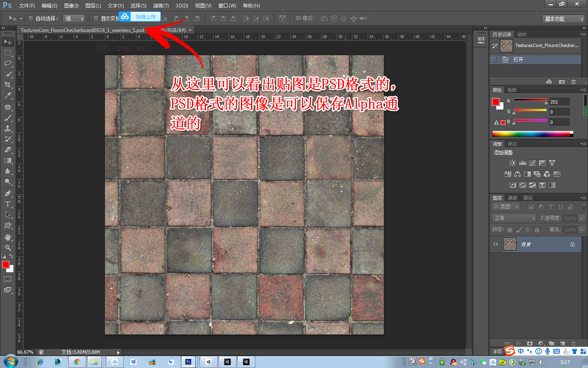
Task: Create new snapshot in History panel
Action: click(562, 82)
